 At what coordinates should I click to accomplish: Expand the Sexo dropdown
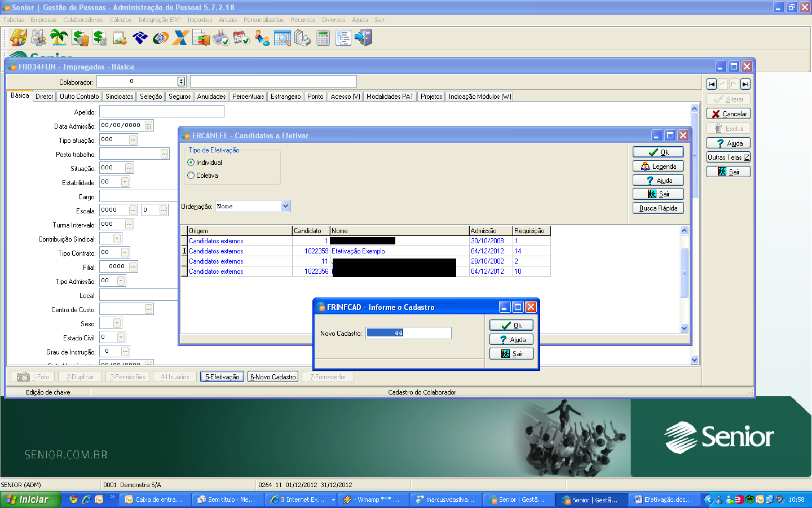(117, 323)
